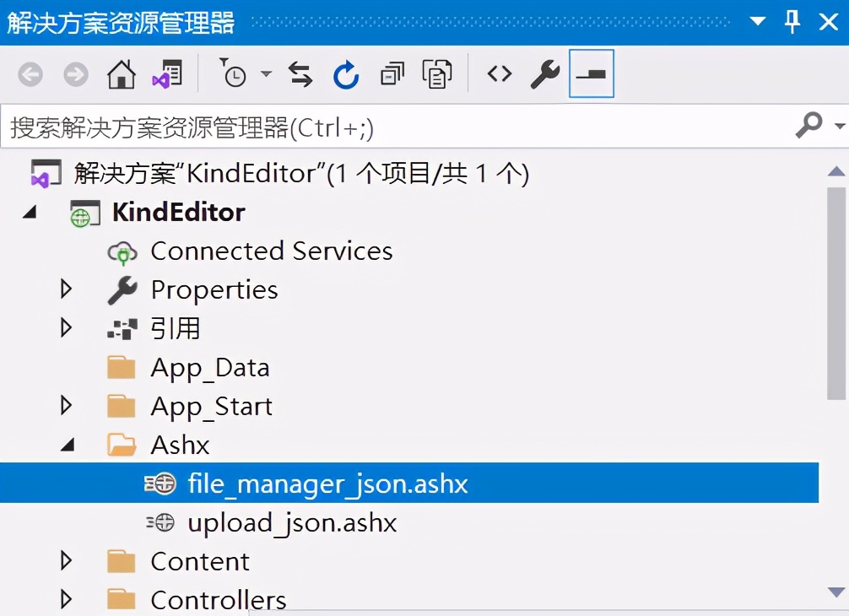Collapse the KindEditor project node
Image resolution: width=849 pixels, height=616 pixels.
(x=30, y=212)
